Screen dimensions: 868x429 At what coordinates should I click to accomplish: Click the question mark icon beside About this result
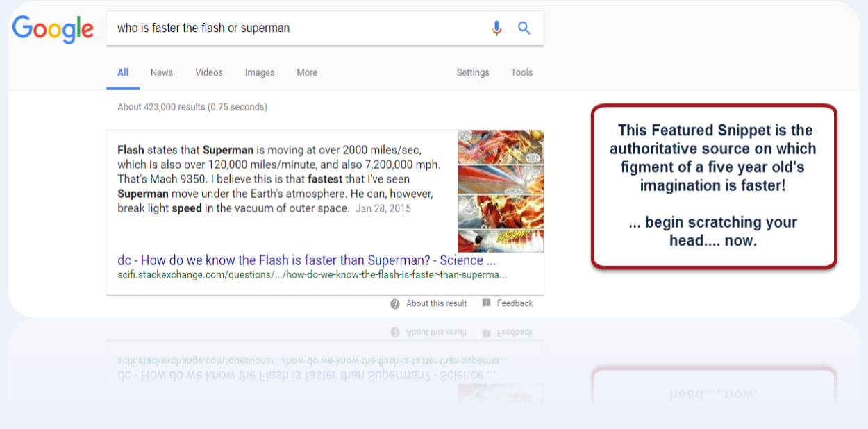[395, 303]
